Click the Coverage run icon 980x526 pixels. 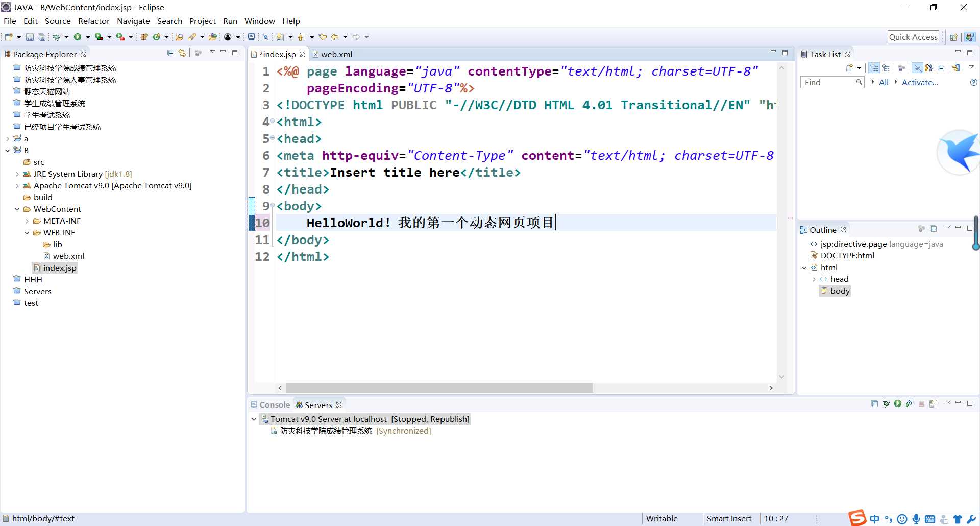click(x=99, y=37)
